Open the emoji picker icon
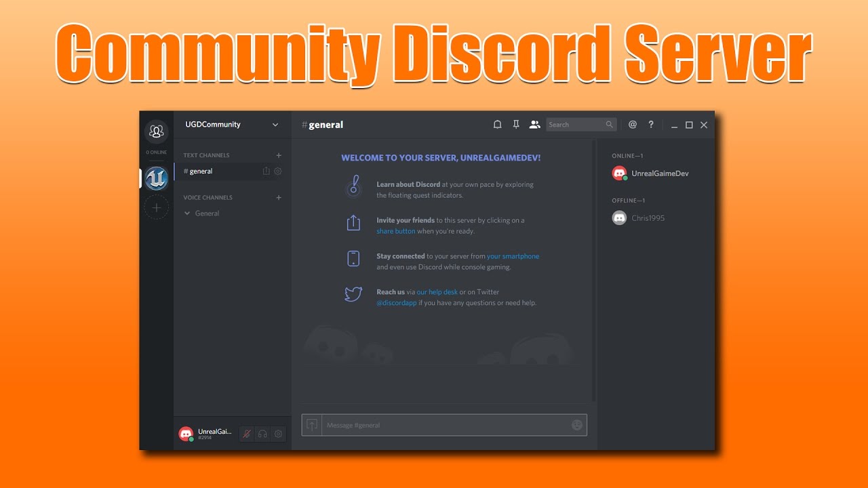Image resolution: width=868 pixels, height=488 pixels. (577, 425)
